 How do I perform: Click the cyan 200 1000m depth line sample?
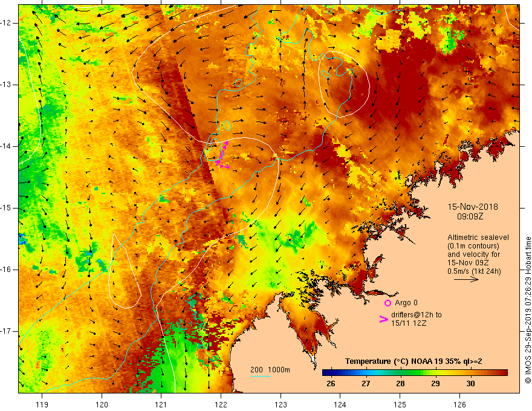coord(260,377)
